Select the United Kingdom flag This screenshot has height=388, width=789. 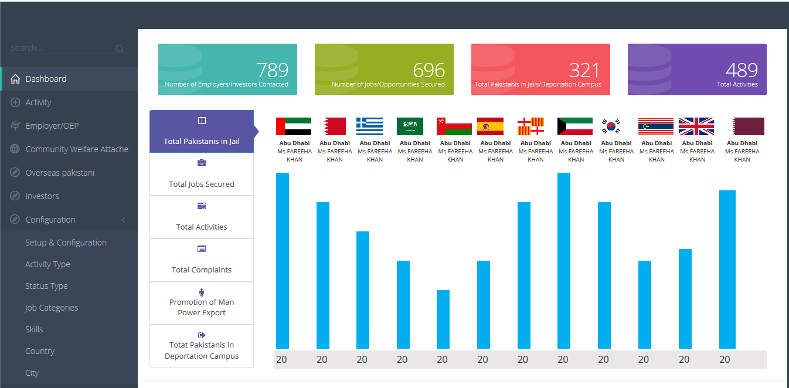pyautogui.click(x=696, y=126)
